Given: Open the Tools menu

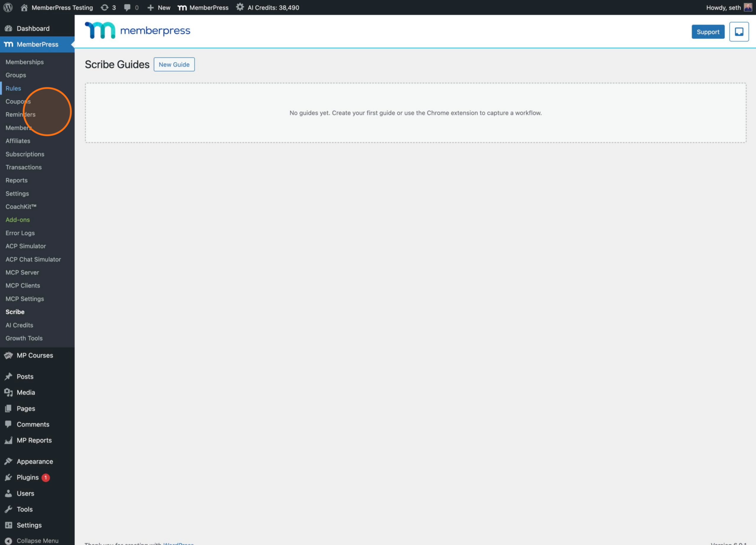Looking at the screenshot, I should click(x=37, y=509).
